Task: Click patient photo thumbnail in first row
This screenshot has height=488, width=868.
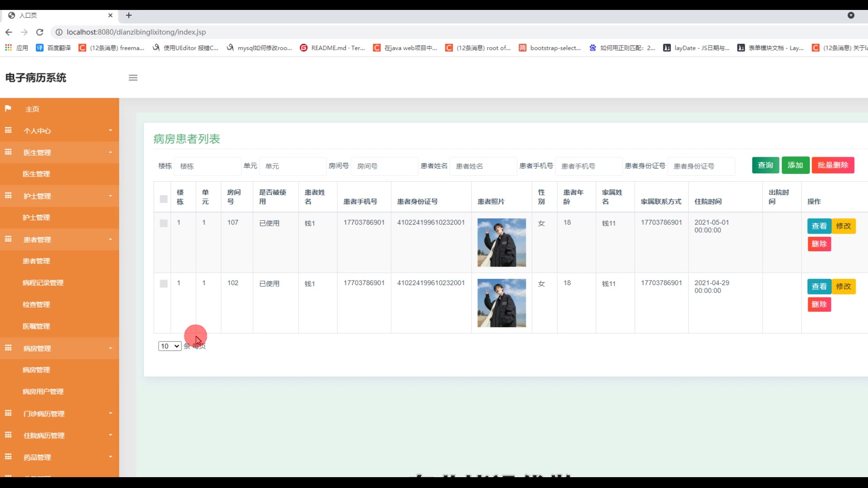Action: coord(501,243)
